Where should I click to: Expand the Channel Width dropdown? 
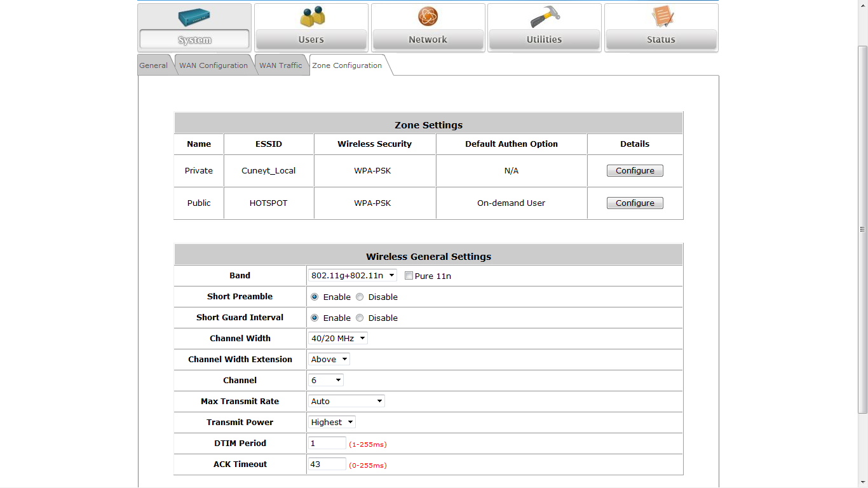tap(337, 339)
